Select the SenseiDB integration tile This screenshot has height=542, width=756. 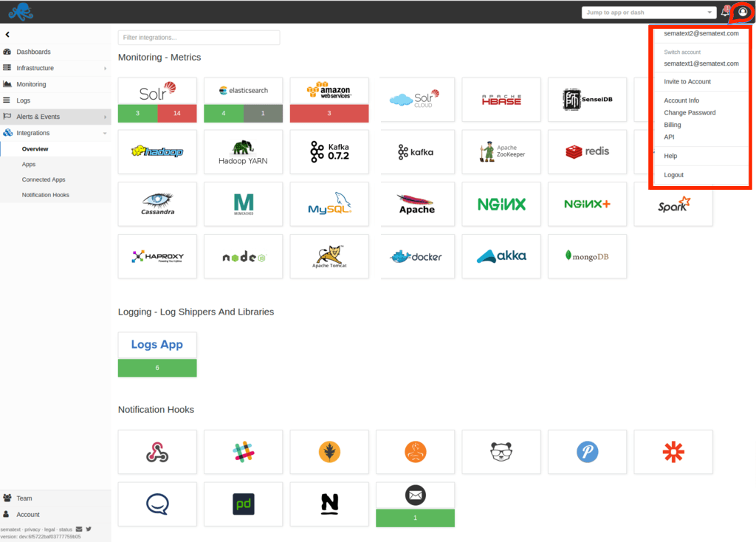point(587,100)
